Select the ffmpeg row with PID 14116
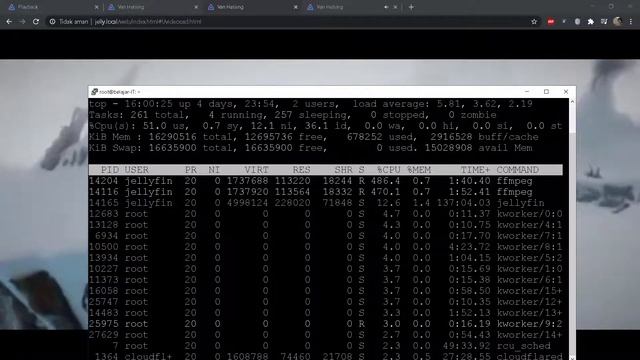Screen dimensions: 640x360 pyautogui.click(x=325, y=192)
